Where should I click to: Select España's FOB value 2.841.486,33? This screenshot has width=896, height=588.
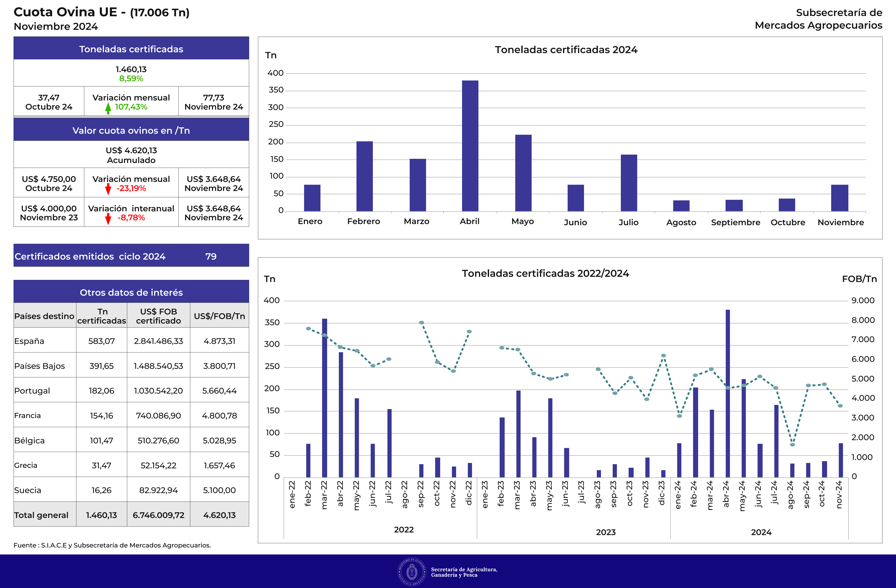[x=159, y=341]
